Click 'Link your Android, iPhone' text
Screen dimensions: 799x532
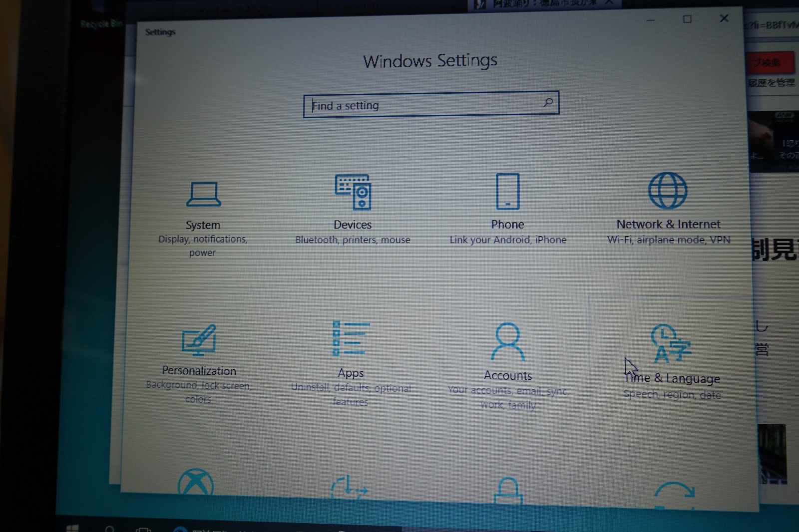coord(508,240)
